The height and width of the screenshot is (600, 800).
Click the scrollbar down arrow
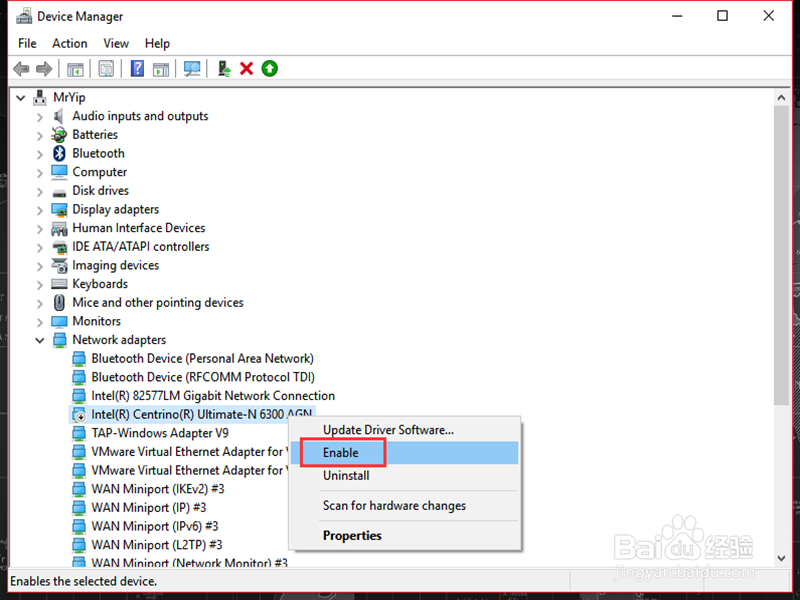click(781, 558)
